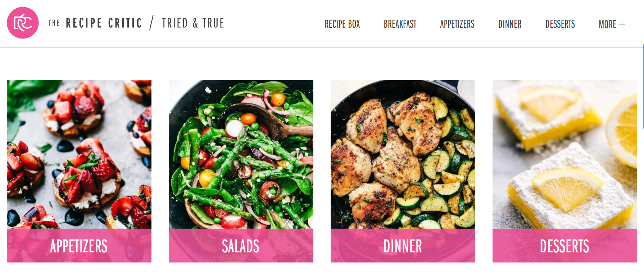The width and height of the screenshot is (644, 274).
Task: Open the chicken and zucchini skillet photo
Action: point(403,154)
